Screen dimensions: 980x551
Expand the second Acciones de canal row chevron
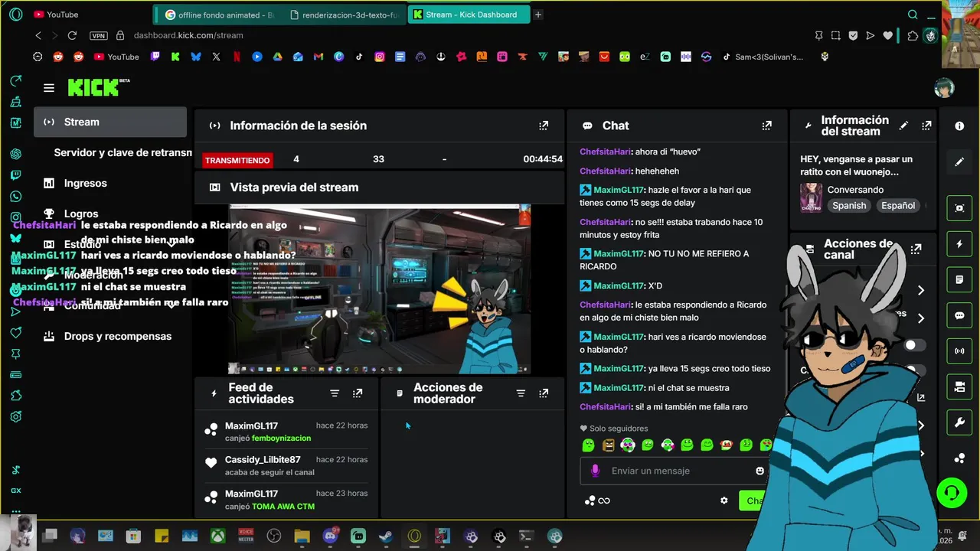921,318
